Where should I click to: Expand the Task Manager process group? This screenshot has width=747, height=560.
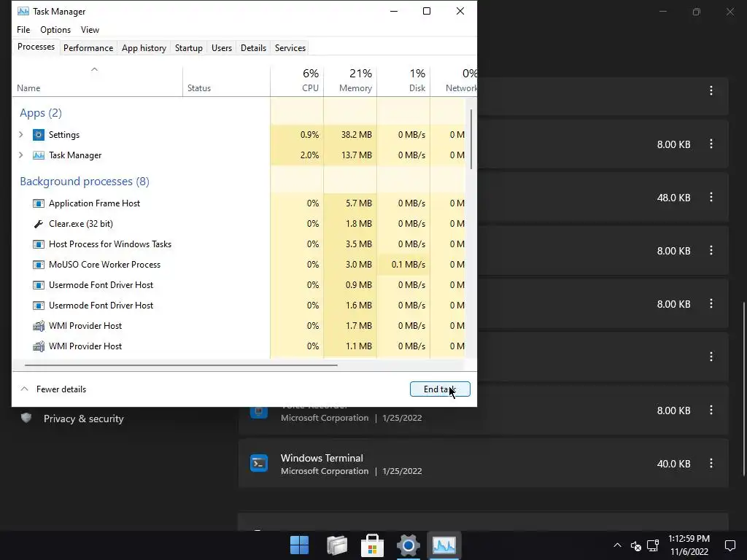pos(21,155)
